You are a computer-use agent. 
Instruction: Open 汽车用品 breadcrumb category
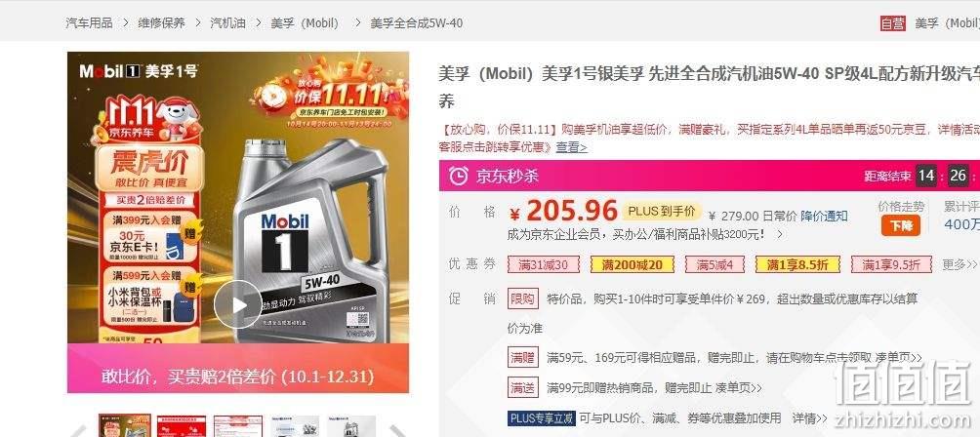[90, 23]
